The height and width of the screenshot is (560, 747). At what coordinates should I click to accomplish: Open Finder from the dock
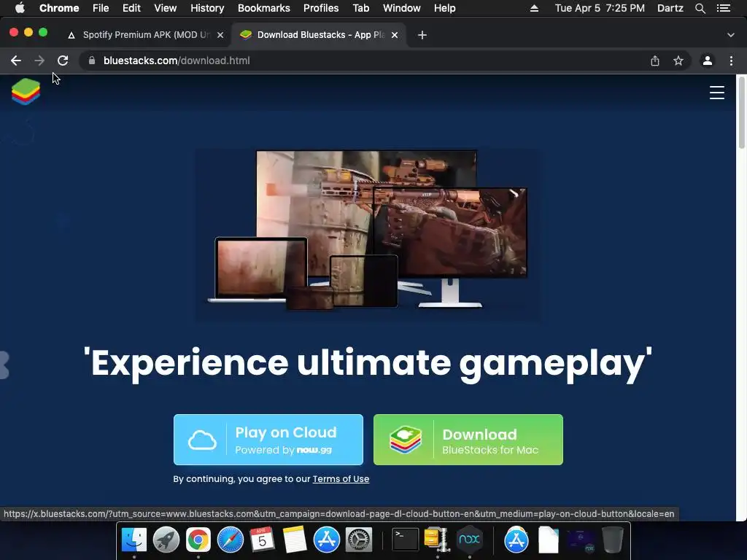tap(134, 540)
